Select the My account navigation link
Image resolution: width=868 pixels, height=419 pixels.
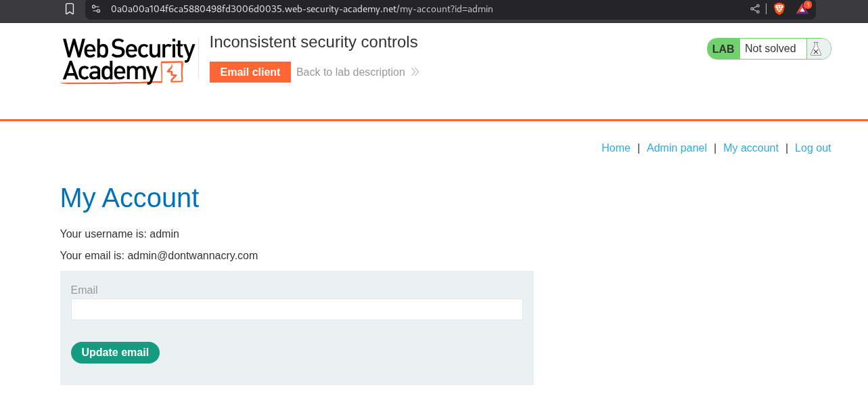750,148
